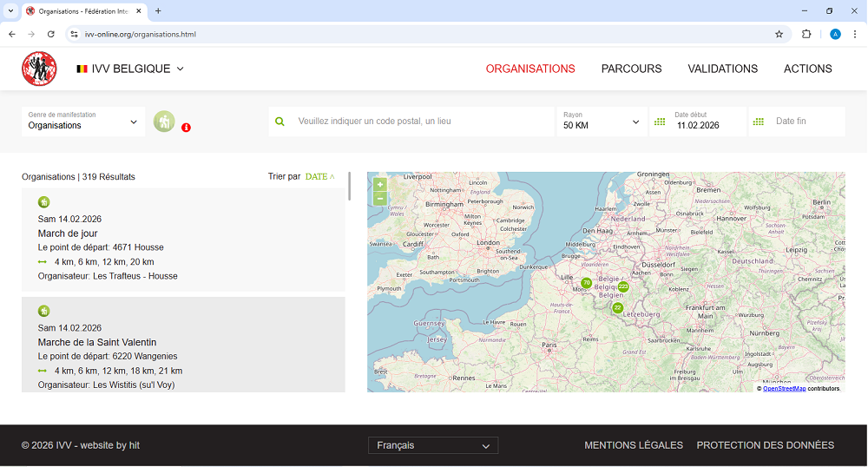Image resolution: width=868 pixels, height=467 pixels.
Task: Toggle the Trier par DATE sort order
Action: pyautogui.click(x=319, y=176)
